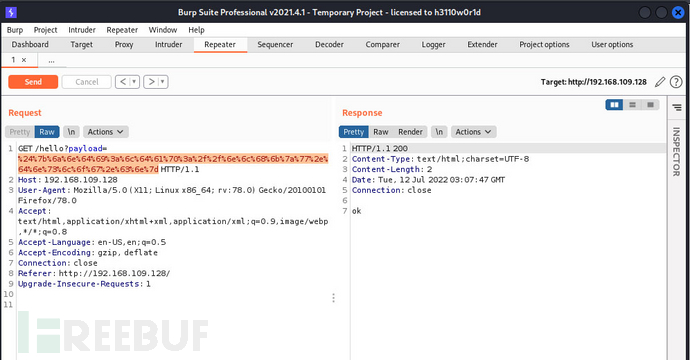Open the User options tab
This screenshot has height=360, width=690.
click(x=612, y=44)
